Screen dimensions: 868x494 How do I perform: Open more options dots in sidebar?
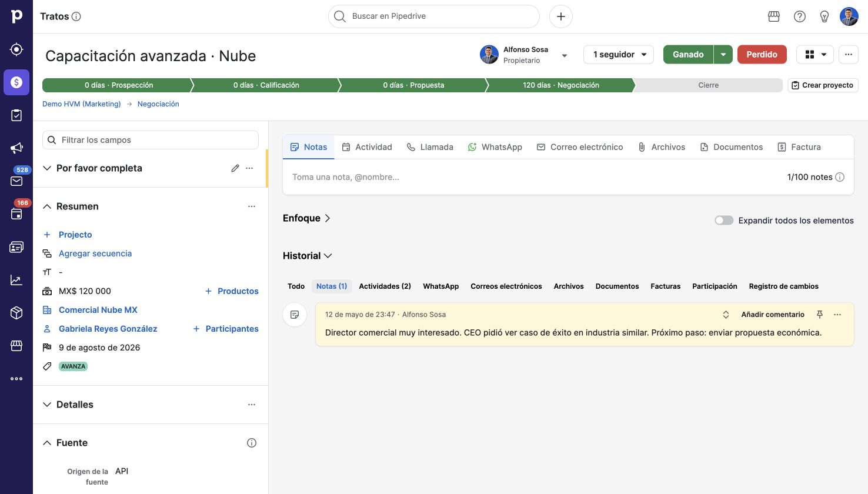(x=16, y=379)
